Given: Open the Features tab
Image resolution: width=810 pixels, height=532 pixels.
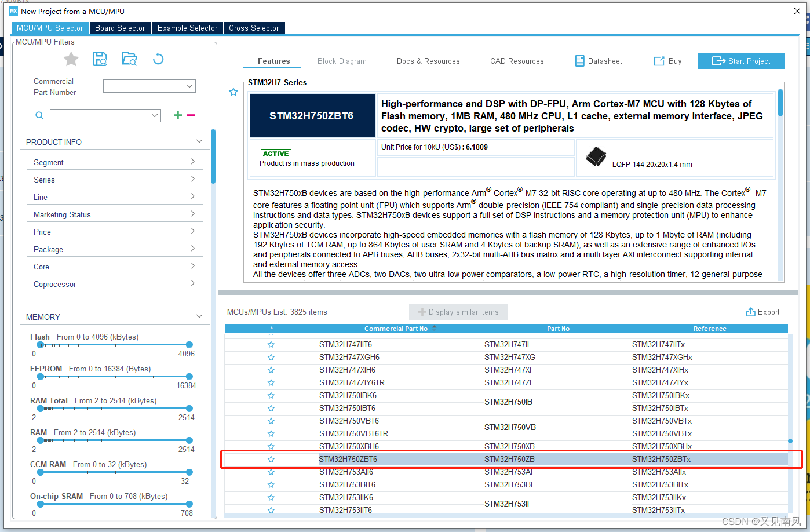Looking at the screenshot, I should coord(274,61).
